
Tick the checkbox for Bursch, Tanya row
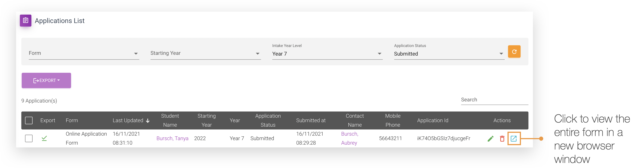click(x=29, y=138)
